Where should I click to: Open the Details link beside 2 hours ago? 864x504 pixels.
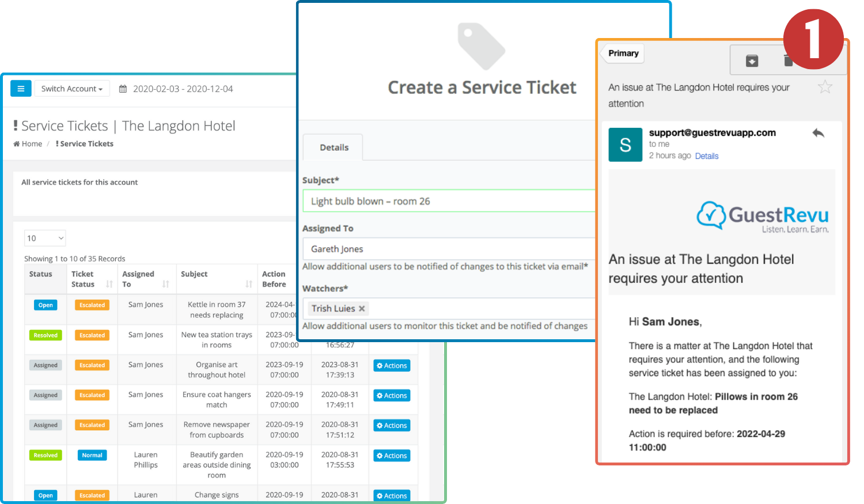coord(707,156)
